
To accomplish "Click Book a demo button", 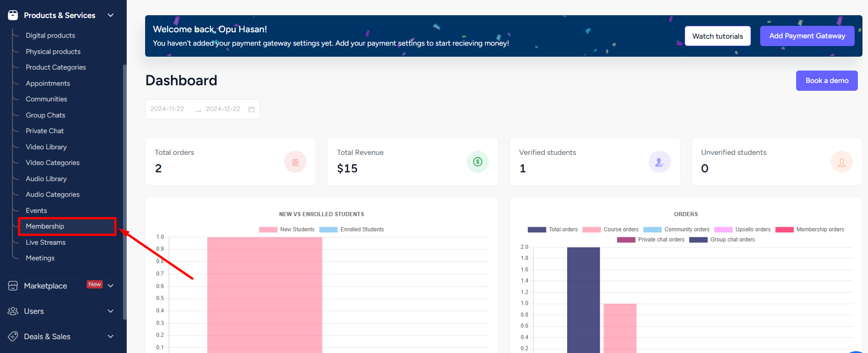I will click(x=827, y=81).
